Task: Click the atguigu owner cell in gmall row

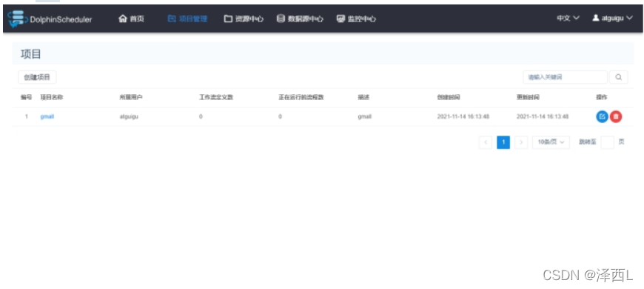Action: [129, 117]
